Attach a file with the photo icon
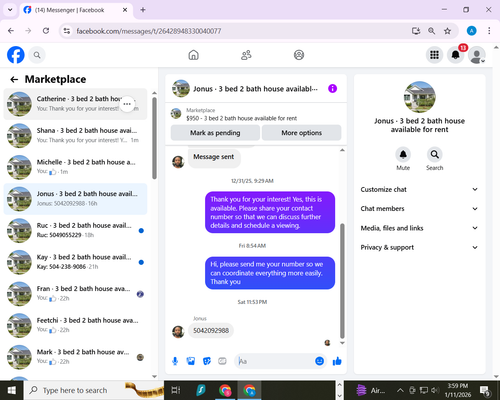This screenshot has width=500, height=400. pos(191,361)
